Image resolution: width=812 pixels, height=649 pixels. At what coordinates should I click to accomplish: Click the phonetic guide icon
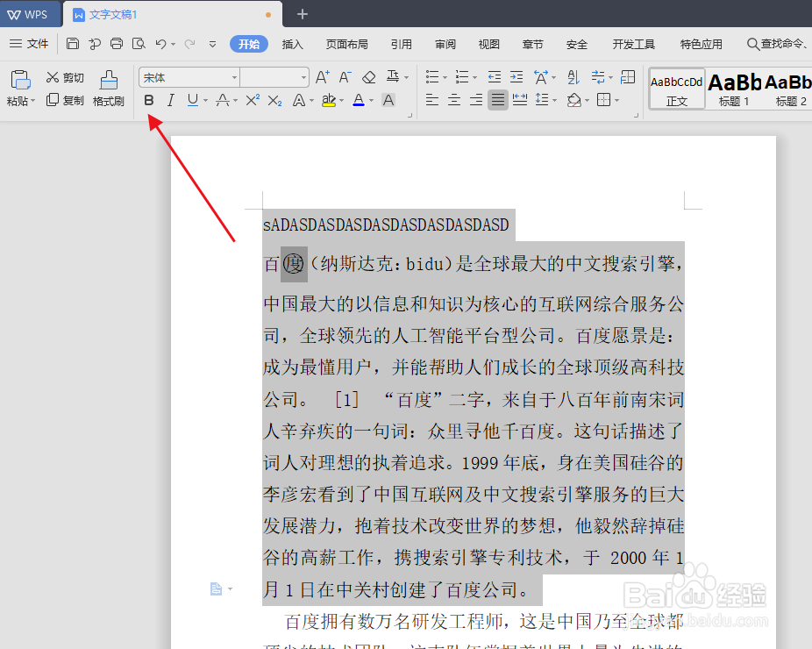[x=393, y=77]
